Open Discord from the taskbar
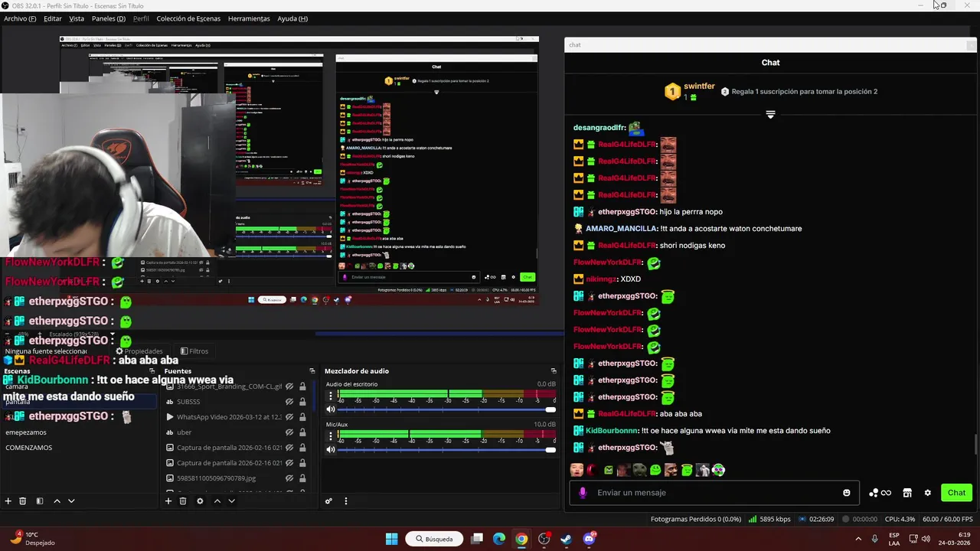 (589, 539)
